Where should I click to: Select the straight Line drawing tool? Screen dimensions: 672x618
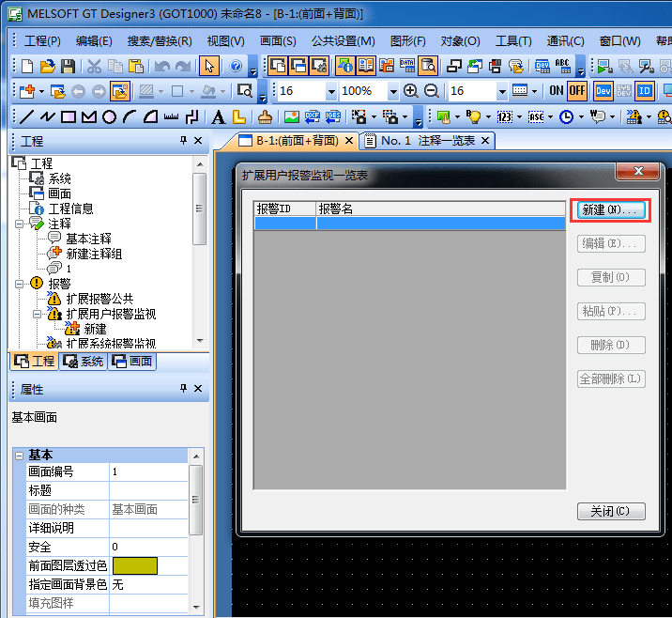point(26,116)
